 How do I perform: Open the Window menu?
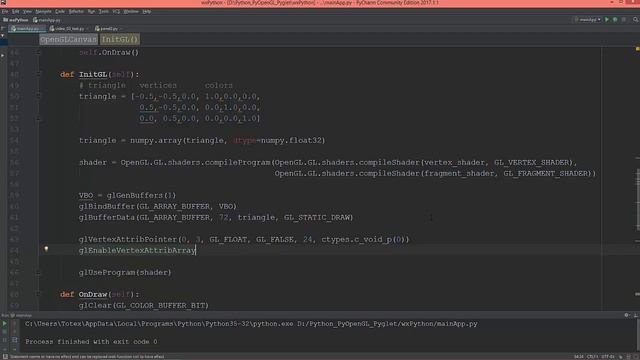(x=131, y=11)
